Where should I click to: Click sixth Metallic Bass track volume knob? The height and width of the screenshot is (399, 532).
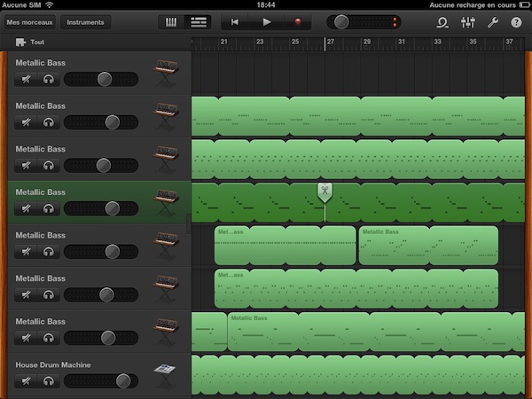(106, 295)
